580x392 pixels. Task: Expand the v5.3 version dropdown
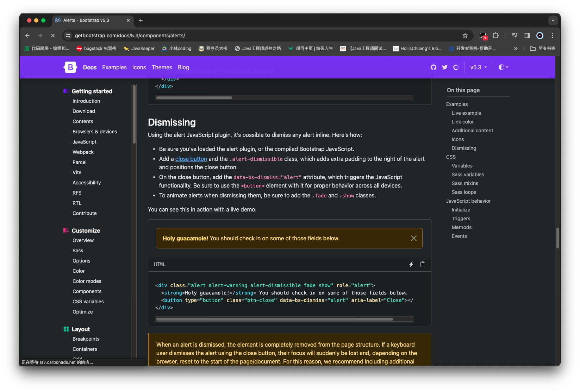click(479, 67)
